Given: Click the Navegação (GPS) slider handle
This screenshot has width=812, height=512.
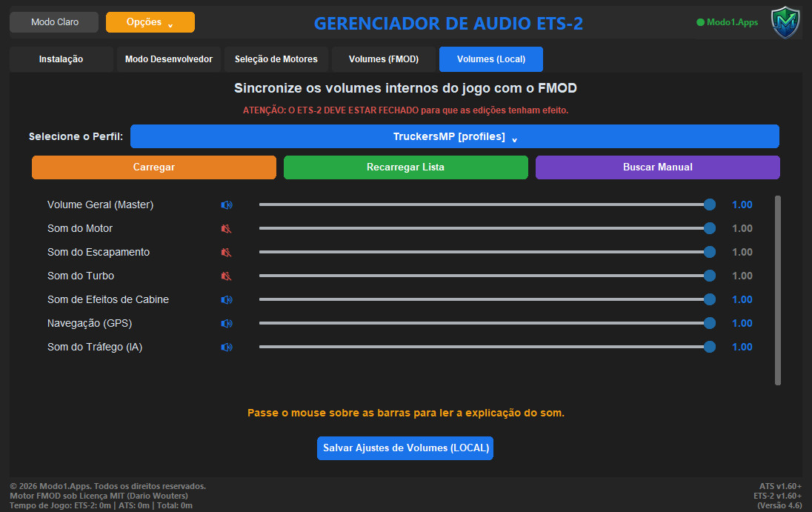Looking at the screenshot, I should click(710, 323).
